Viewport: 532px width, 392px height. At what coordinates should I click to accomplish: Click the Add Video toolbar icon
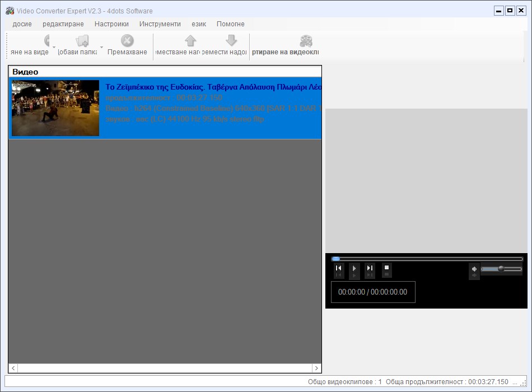46,41
